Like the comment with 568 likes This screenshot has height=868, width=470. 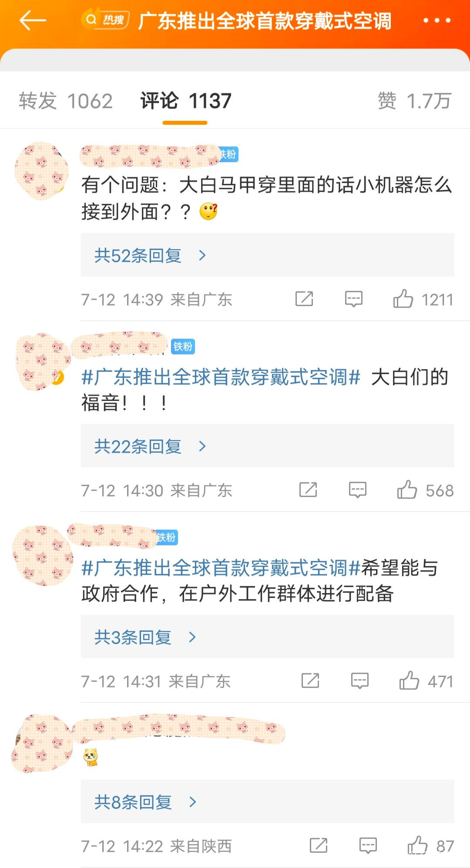(x=407, y=490)
